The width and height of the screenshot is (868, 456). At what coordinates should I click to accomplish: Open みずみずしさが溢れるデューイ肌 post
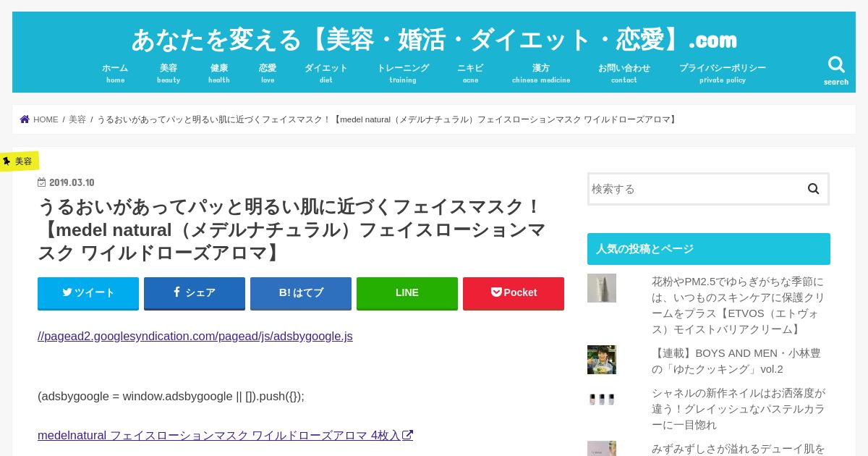(x=739, y=448)
